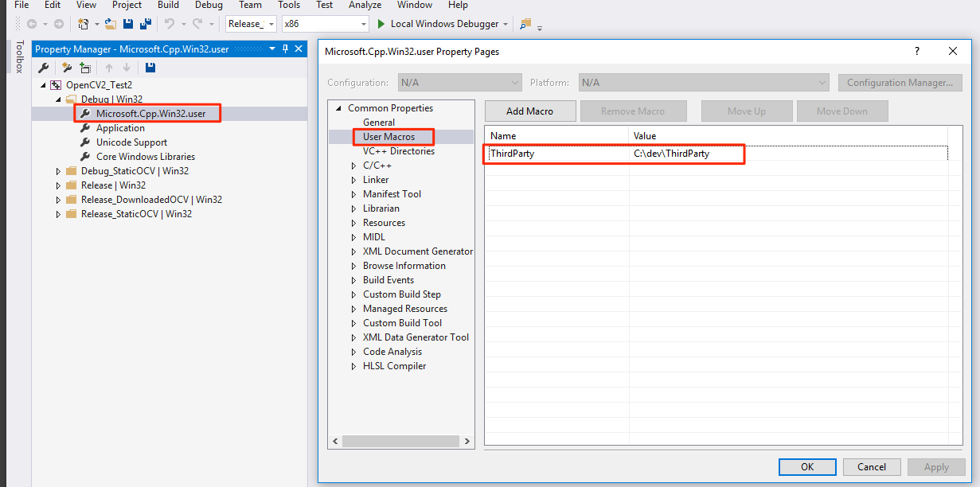Open the x86 platform dropdown
Viewport: 980px width, 487px height.
coord(364,24)
